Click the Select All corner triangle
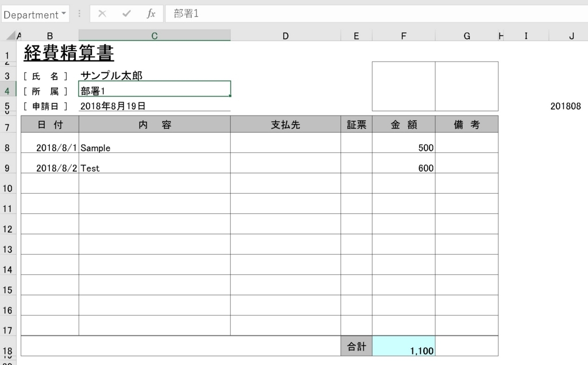 [11, 35]
